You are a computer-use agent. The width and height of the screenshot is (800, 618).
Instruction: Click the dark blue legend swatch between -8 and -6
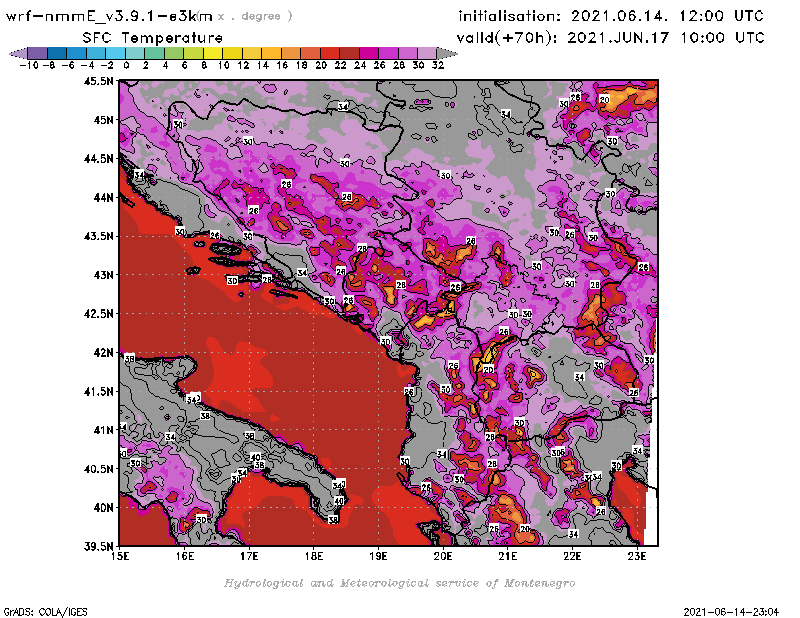57,53
